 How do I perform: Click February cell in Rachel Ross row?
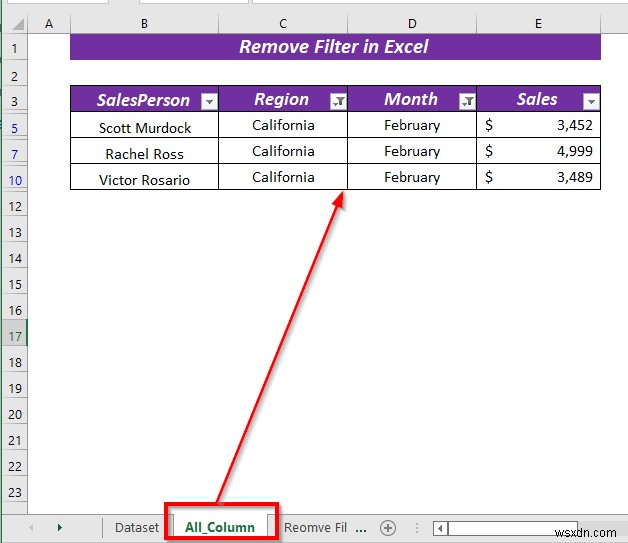pos(412,151)
